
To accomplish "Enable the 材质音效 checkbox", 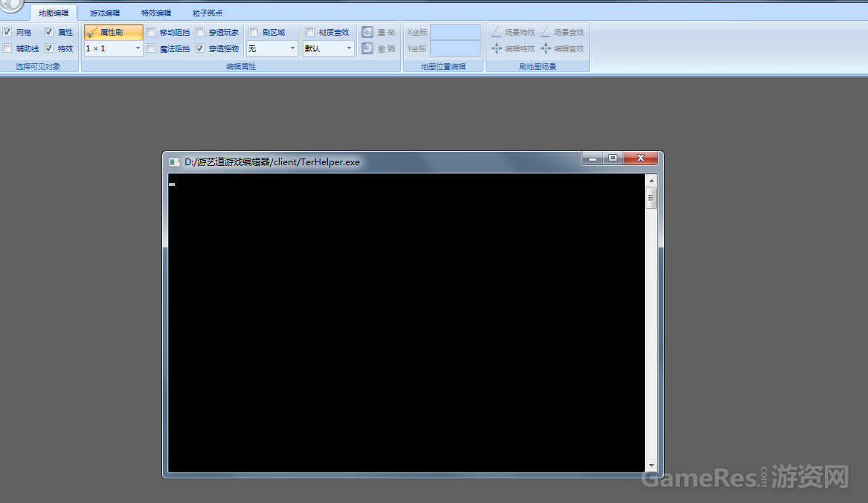I will (x=310, y=32).
